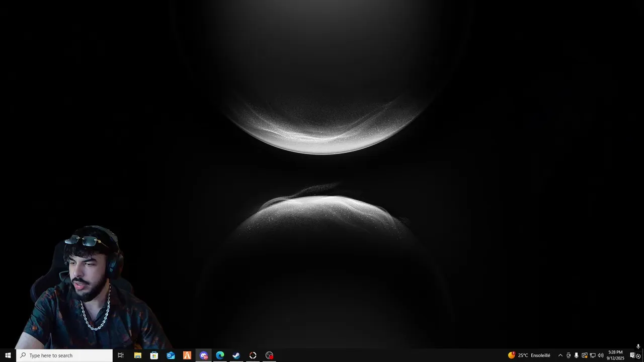The height and width of the screenshot is (362, 644).
Task: Open Steam from the taskbar
Action: click(x=236, y=355)
